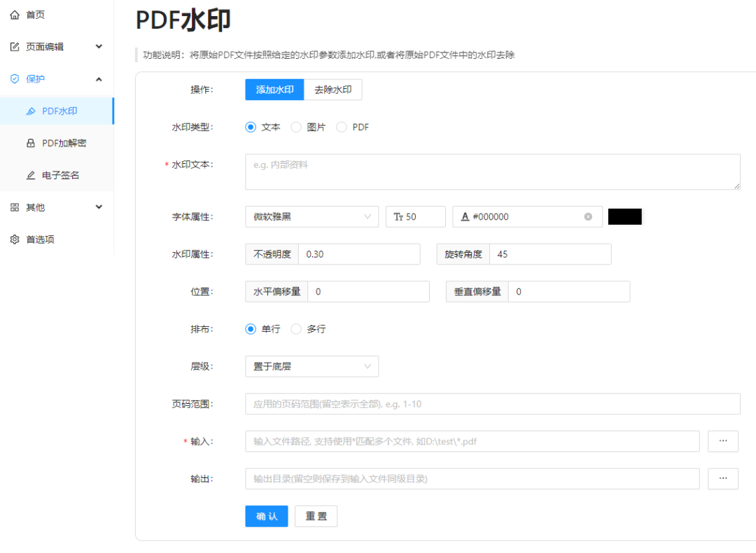Viewport: 756px width, 553px height.
Task: Open the black color swatch picker
Action: [x=625, y=217]
